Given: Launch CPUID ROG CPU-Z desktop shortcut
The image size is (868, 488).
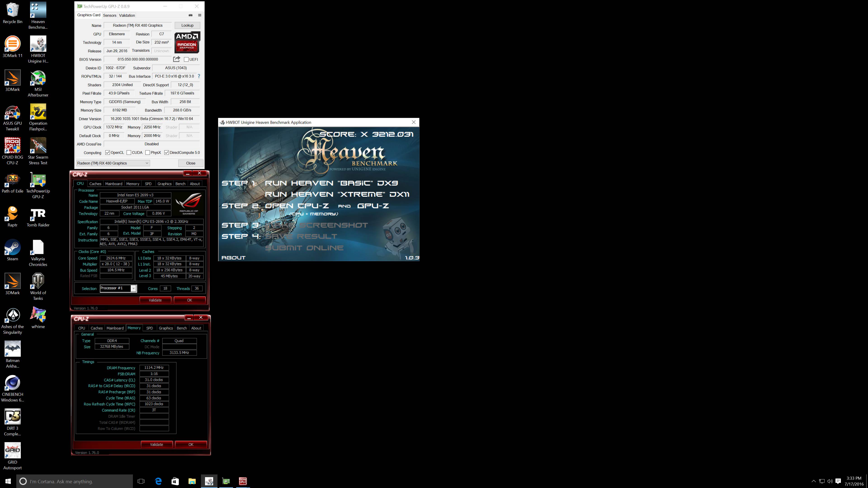Looking at the screenshot, I should pos(12,151).
